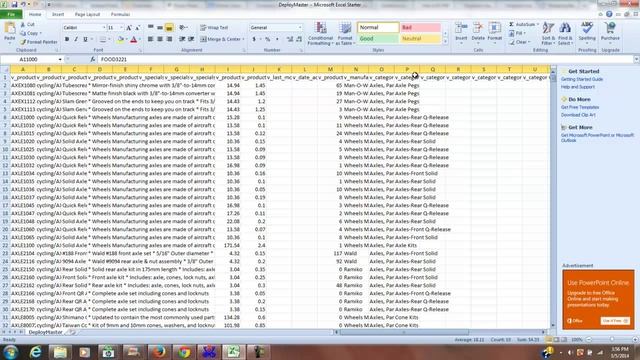Align text to middle

(x=160, y=27)
